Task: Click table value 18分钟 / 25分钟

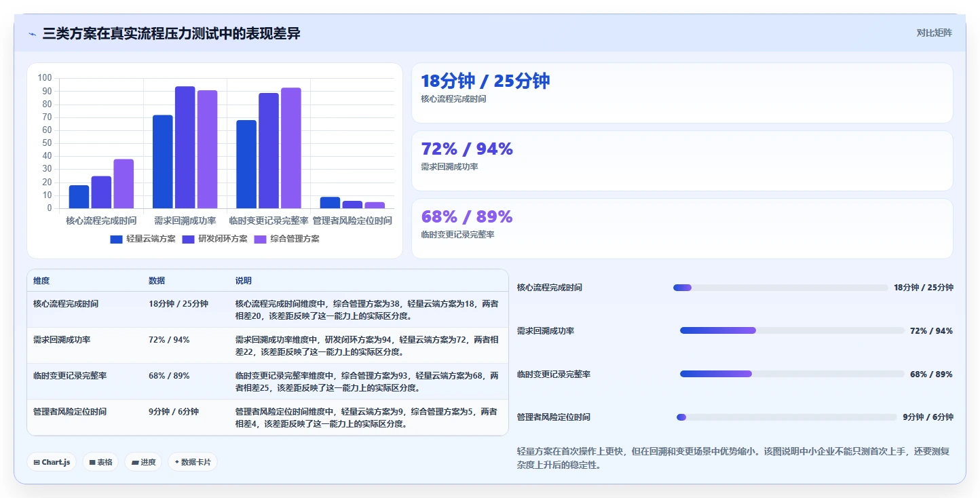Action: pyautogui.click(x=178, y=304)
